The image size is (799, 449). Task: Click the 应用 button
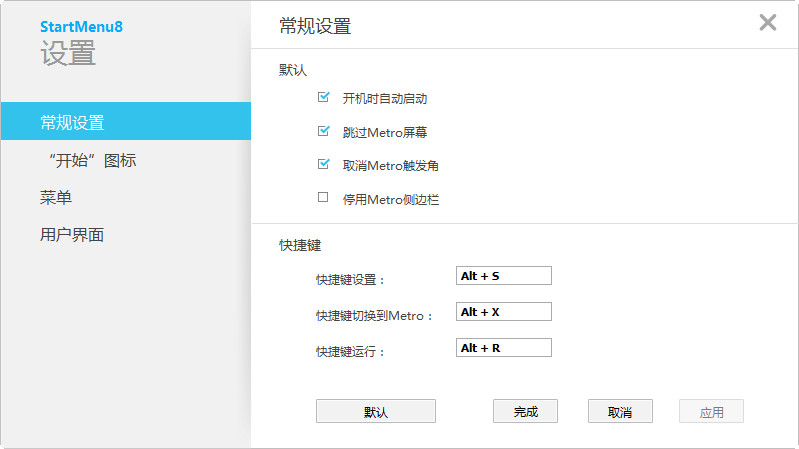click(711, 411)
